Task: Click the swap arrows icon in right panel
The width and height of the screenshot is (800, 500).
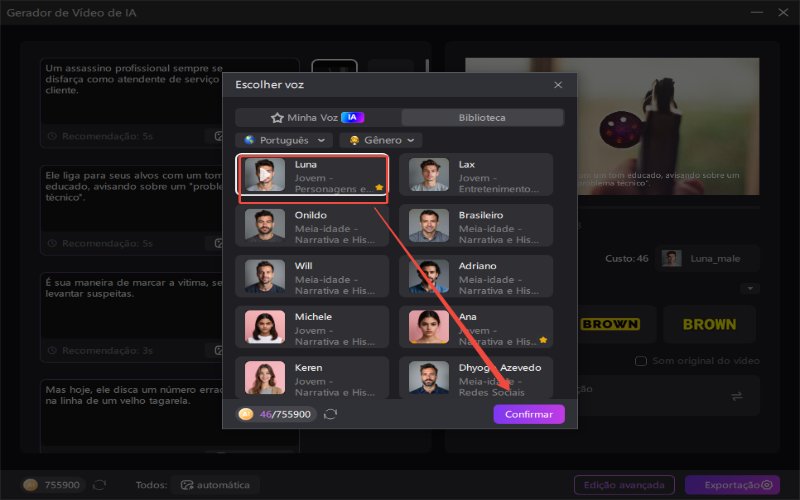Action: (x=737, y=396)
